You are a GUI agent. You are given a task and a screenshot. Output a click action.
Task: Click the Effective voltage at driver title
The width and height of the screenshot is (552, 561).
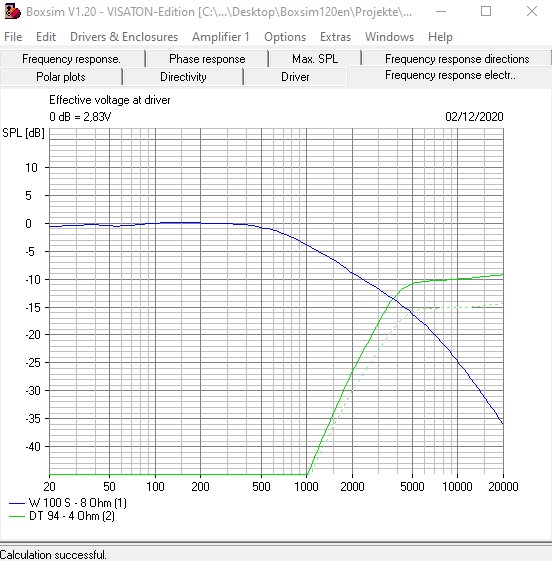(x=109, y=100)
